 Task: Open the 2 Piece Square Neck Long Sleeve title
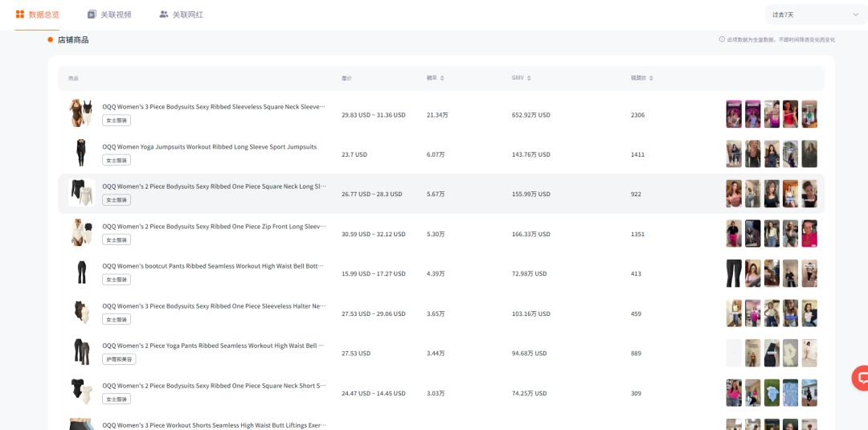215,186
